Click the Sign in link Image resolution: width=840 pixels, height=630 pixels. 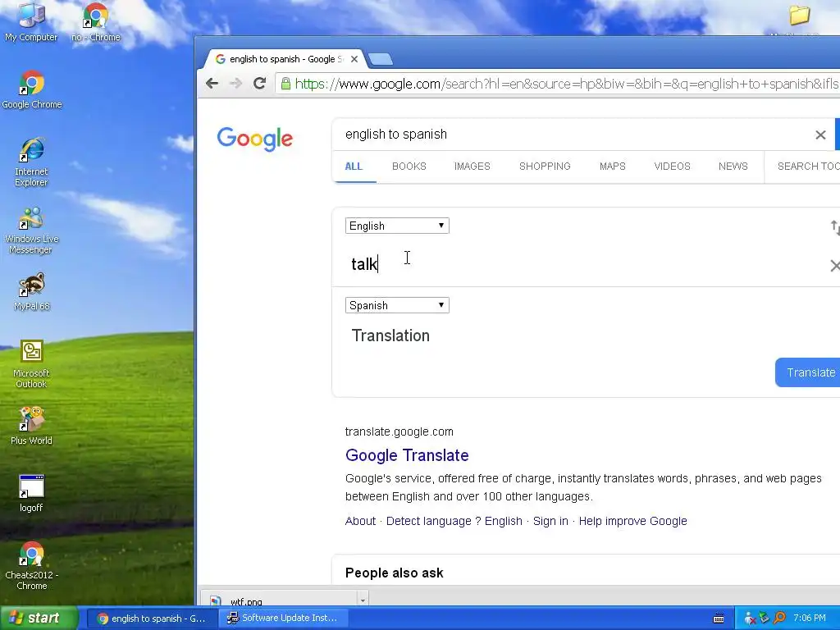click(x=550, y=521)
